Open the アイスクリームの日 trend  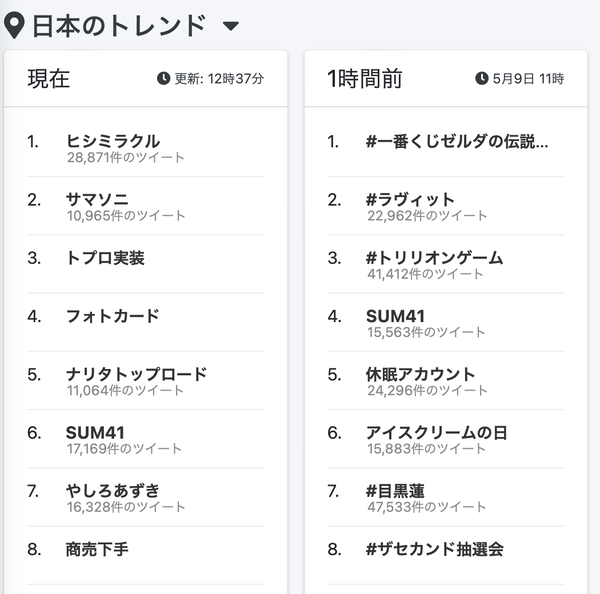[x=437, y=433]
